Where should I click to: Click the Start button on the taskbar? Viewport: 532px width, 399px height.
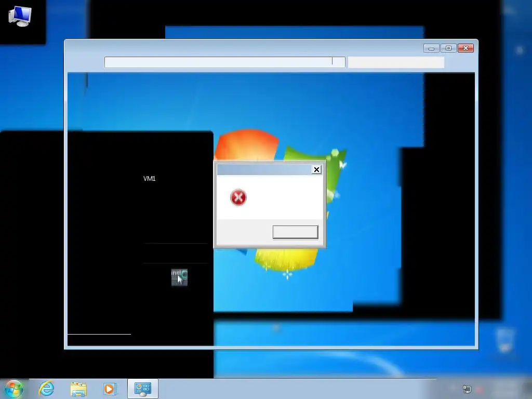click(14, 389)
